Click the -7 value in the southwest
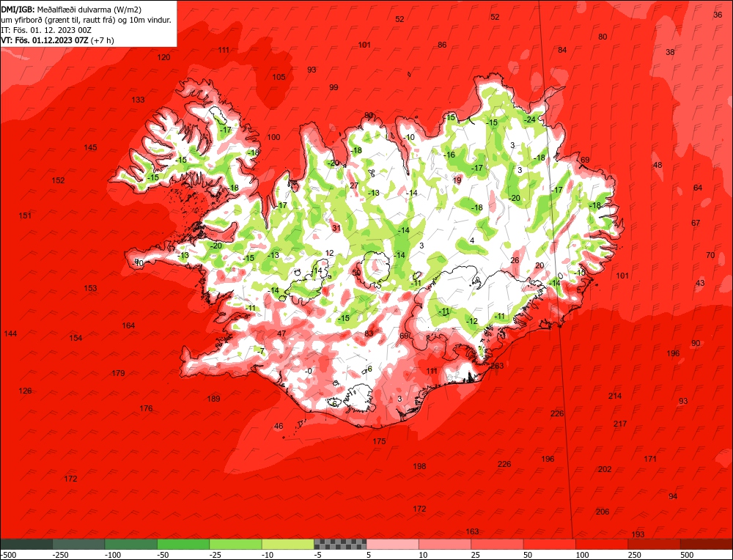 point(261,351)
